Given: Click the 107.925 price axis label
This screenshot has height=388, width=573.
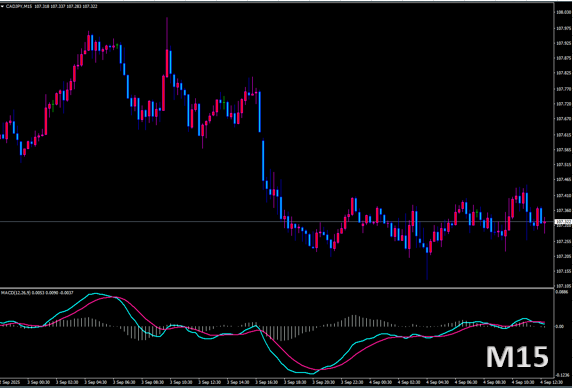Looking at the screenshot, I should 563,43.
